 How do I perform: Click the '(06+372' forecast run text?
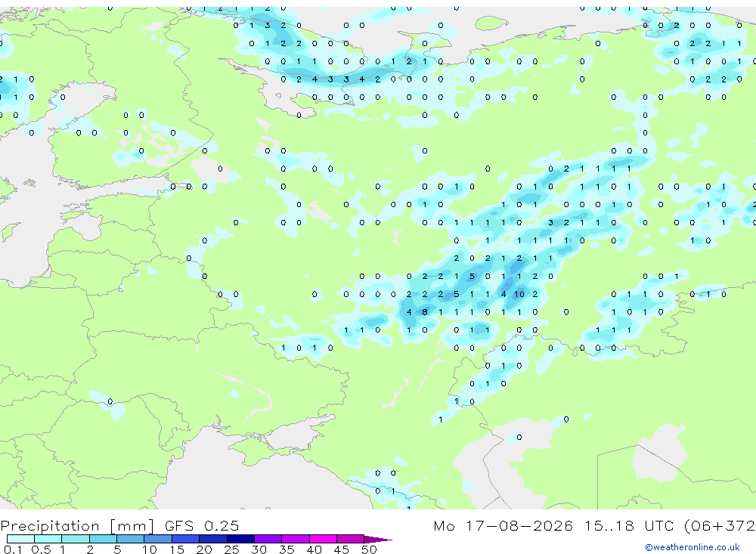tap(720, 525)
